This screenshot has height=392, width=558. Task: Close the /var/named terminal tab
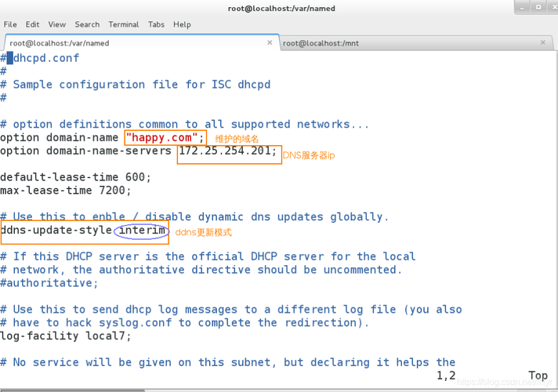click(270, 42)
